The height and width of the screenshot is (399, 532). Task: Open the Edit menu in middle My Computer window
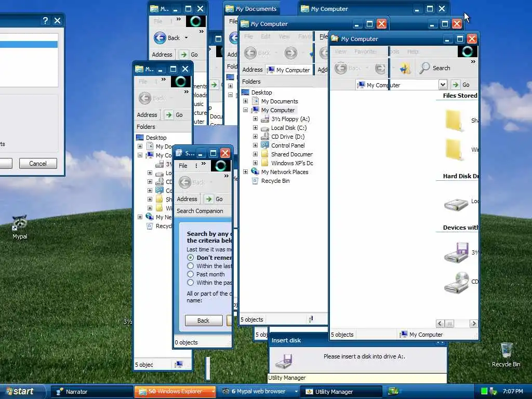coord(265,36)
